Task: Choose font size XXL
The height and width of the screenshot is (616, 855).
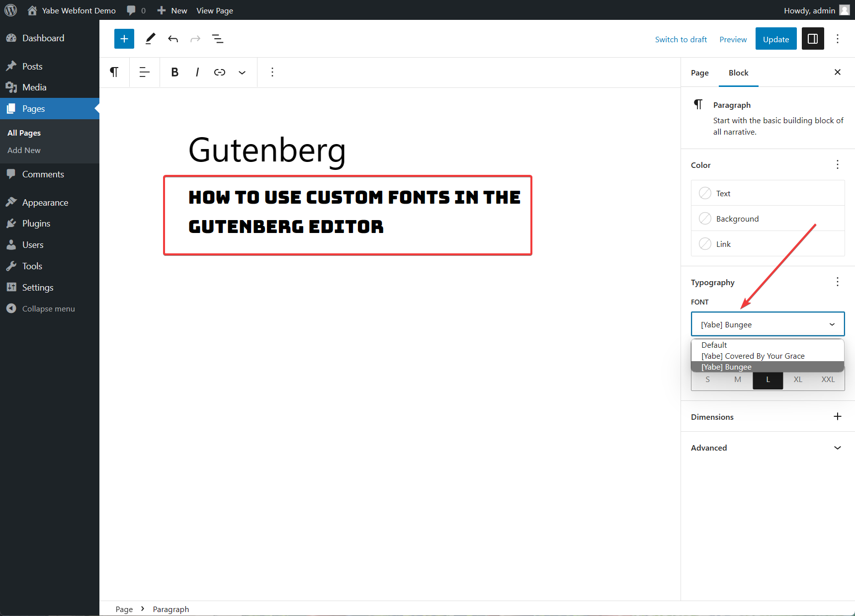Action: click(828, 380)
